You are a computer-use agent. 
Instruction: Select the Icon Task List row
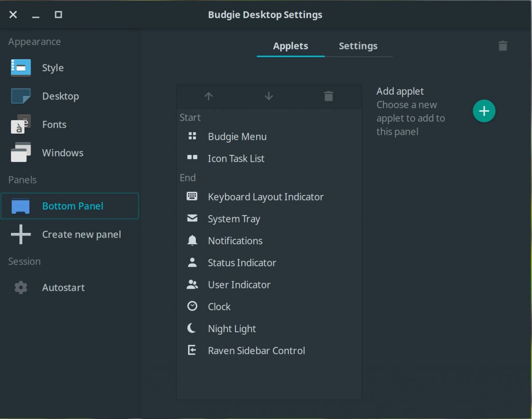pos(269,158)
